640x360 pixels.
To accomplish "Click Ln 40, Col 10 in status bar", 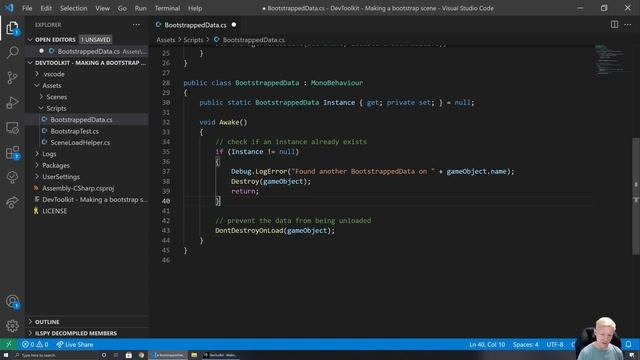I will [487, 344].
